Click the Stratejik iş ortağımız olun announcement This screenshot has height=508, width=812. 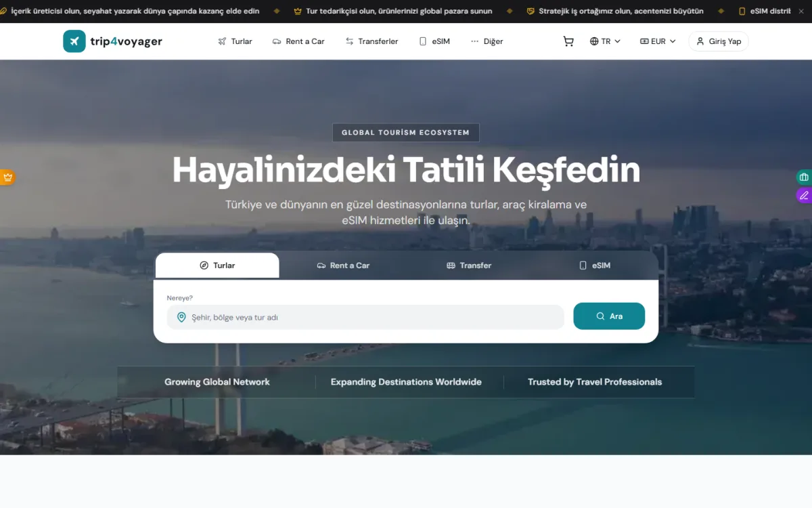pyautogui.click(x=615, y=12)
